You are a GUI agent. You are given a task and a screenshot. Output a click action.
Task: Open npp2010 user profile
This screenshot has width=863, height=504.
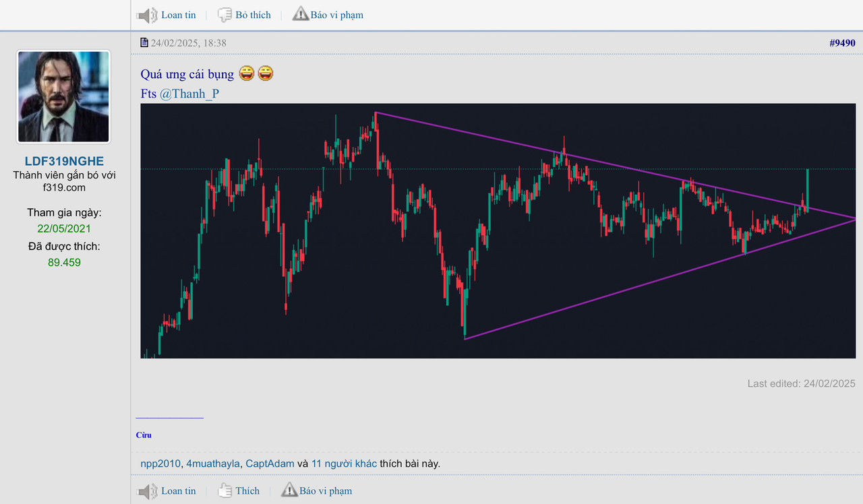(160, 464)
